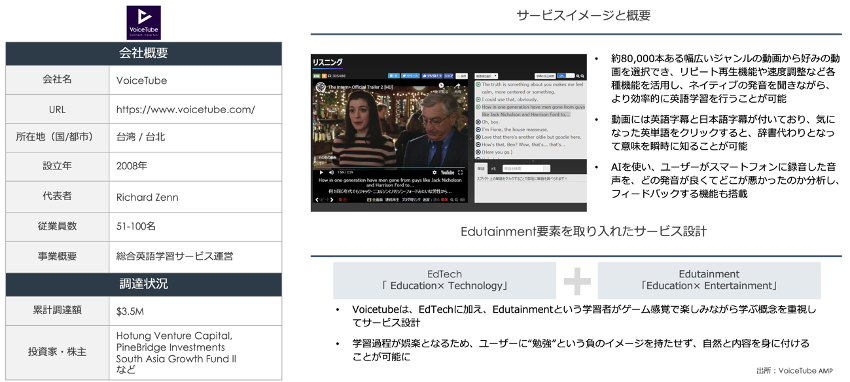Click the share arrow on the video
This screenshot has height=382, width=850.
pos(457,86)
